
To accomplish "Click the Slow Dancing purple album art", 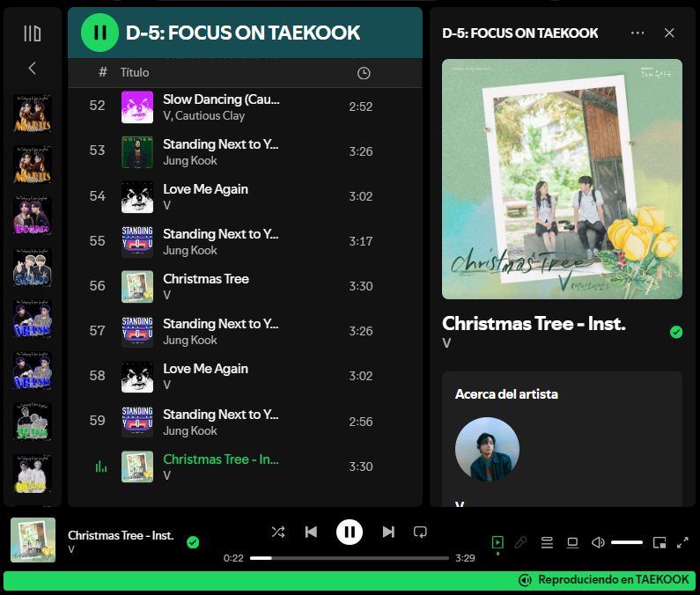I will (x=137, y=107).
